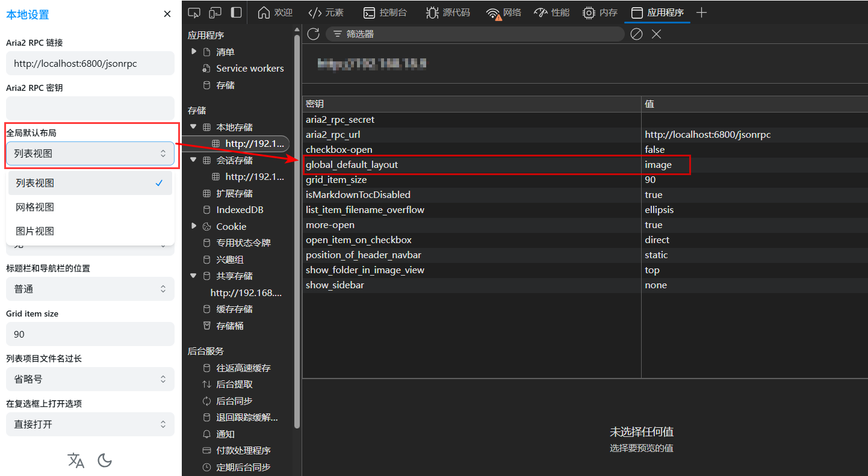Screen dimensions: 868x476
Task: Click the clear-all storage circle-slash icon
Action: [636, 34]
